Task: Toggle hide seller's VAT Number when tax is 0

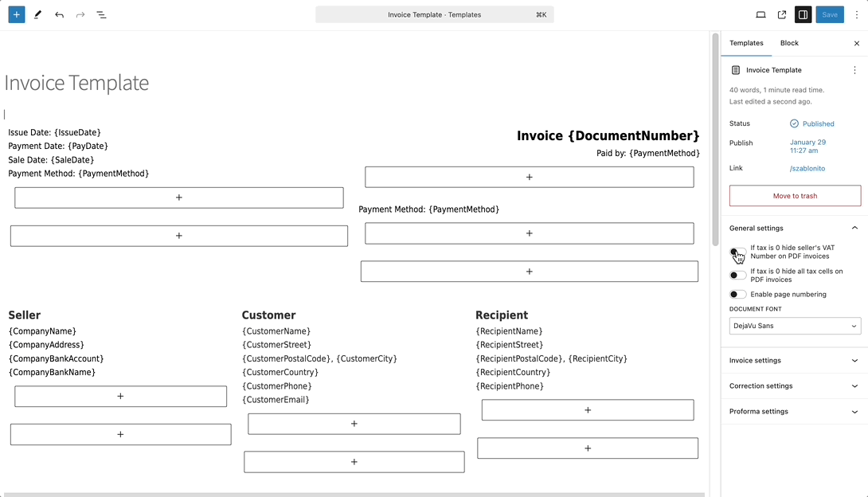Action: coord(738,252)
